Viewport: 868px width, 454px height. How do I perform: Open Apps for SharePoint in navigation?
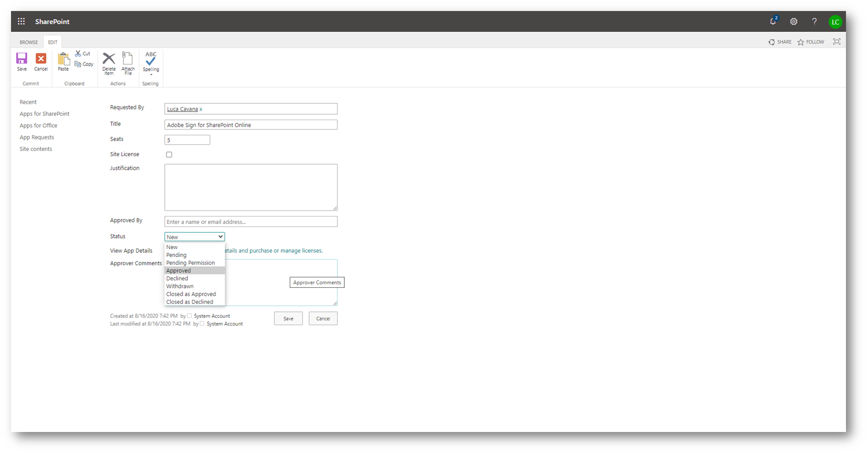click(45, 114)
